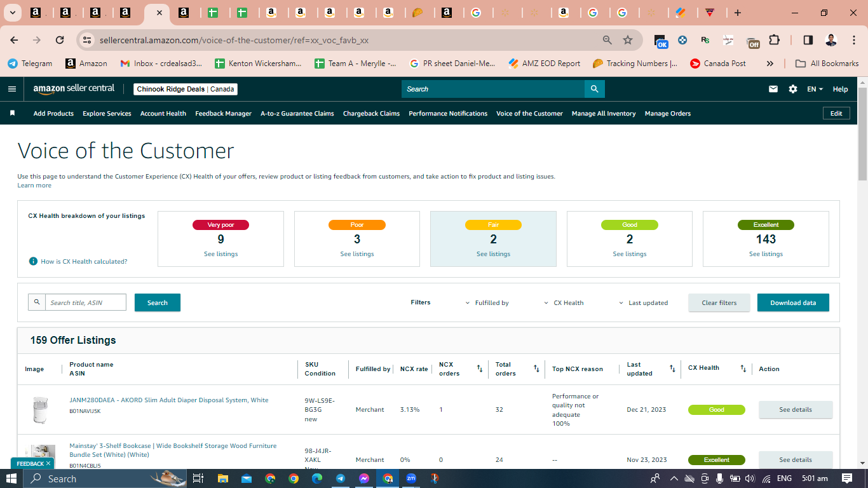Edit the favorites navigation bar
The width and height of the screenshot is (868, 488).
coord(836,113)
